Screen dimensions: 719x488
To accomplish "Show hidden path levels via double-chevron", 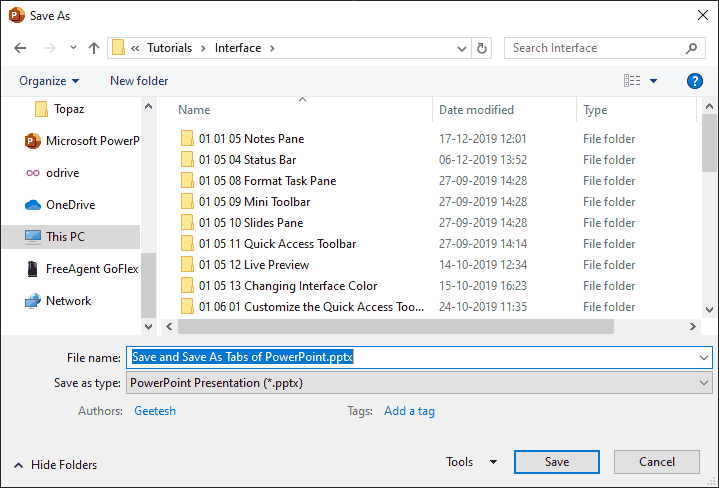I will coord(135,48).
